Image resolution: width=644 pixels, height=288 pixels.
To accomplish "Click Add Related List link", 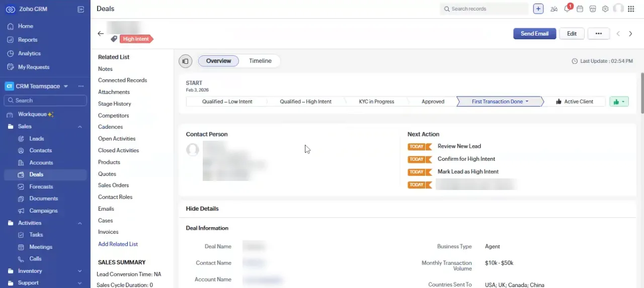I will click(118, 244).
